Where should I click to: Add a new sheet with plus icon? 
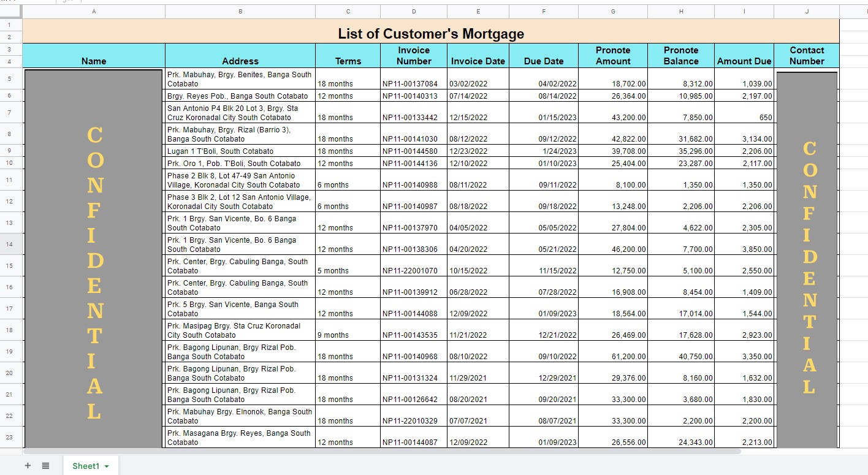(x=28, y=466)
